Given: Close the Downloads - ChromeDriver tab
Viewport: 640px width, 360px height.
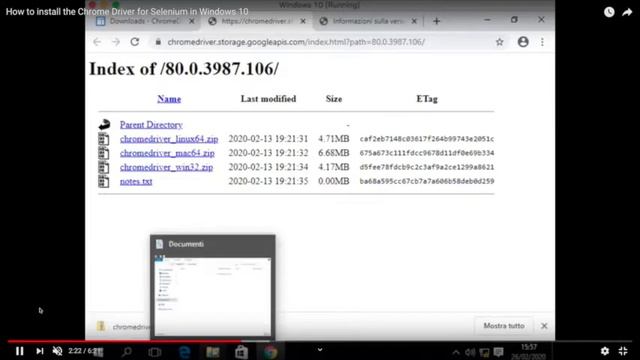Looking at the screenshot, I should pos(191,21).
